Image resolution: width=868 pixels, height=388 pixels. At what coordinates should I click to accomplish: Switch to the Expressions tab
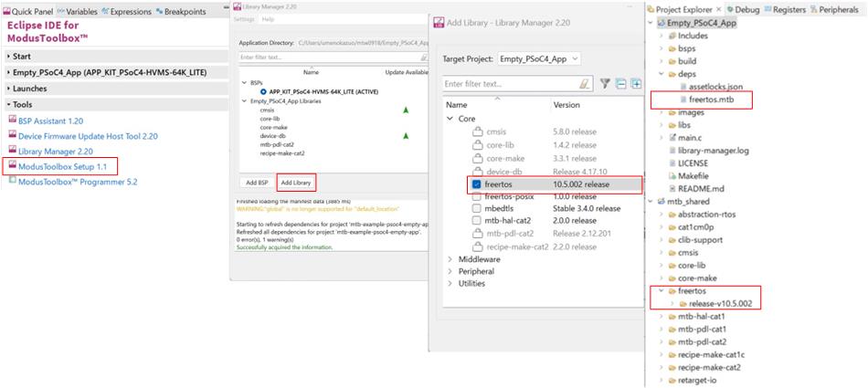(127, 11)
